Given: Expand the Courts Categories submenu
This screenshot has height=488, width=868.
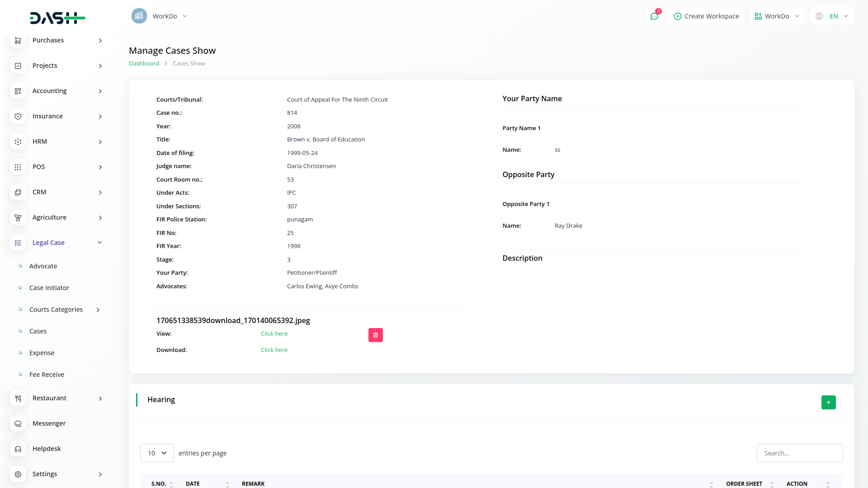Looking at the screenshot, I should click(98, 310).
